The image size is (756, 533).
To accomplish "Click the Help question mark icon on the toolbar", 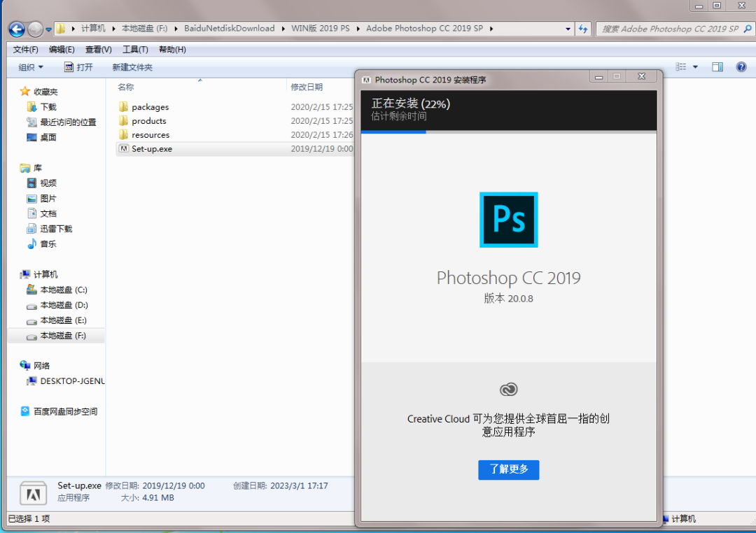I will tap(743, 66).
